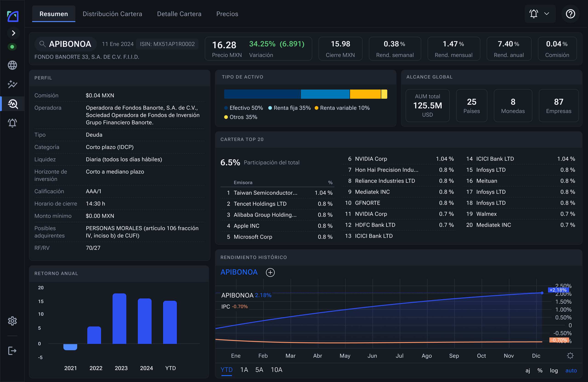
Task: Click the +2.18% chart value label
Action: point(558,290)
